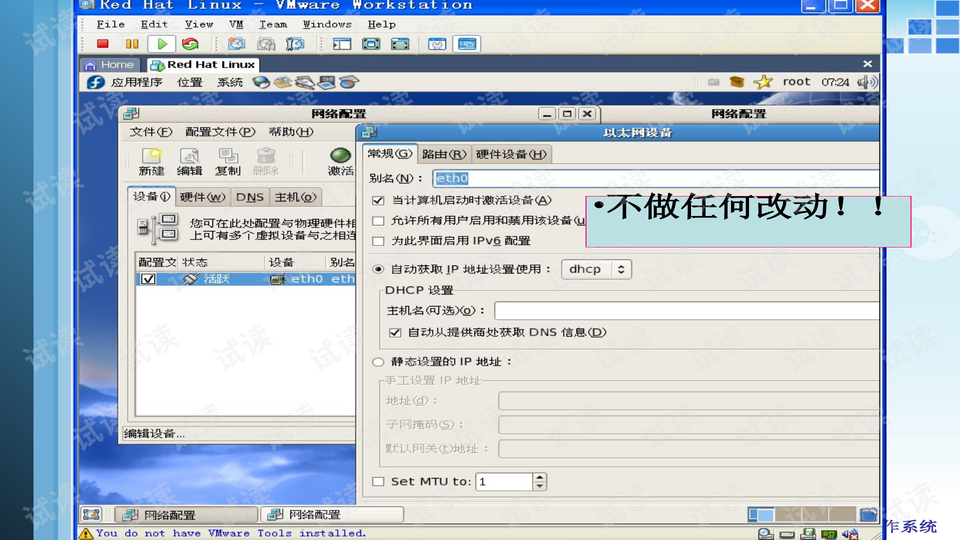Open the VMware File menu
This screenshot has height=540, width=960.
tap(111, 24)
